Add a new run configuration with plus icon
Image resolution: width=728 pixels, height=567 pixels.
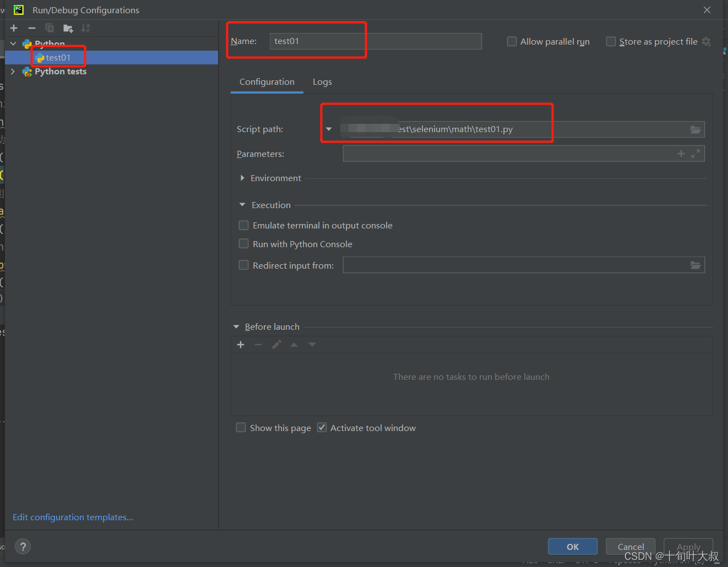pyautogui.click(x=14, y=28)
